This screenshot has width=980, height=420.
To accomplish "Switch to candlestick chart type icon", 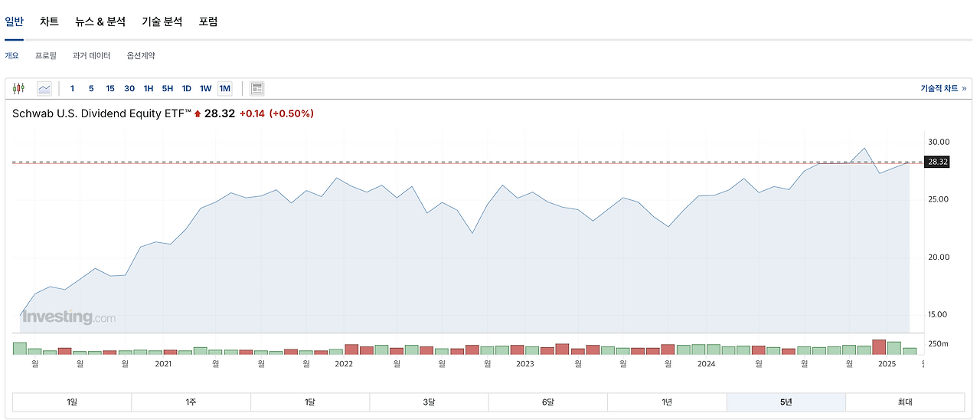I will pyautogui.click(x=19, y=89).
